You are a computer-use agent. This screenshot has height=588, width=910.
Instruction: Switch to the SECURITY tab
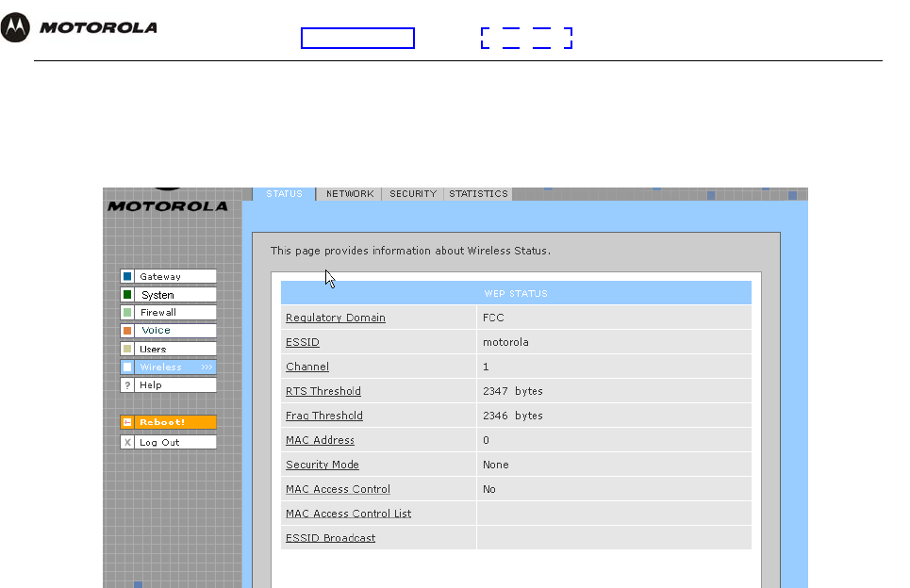tap(413, 194)
